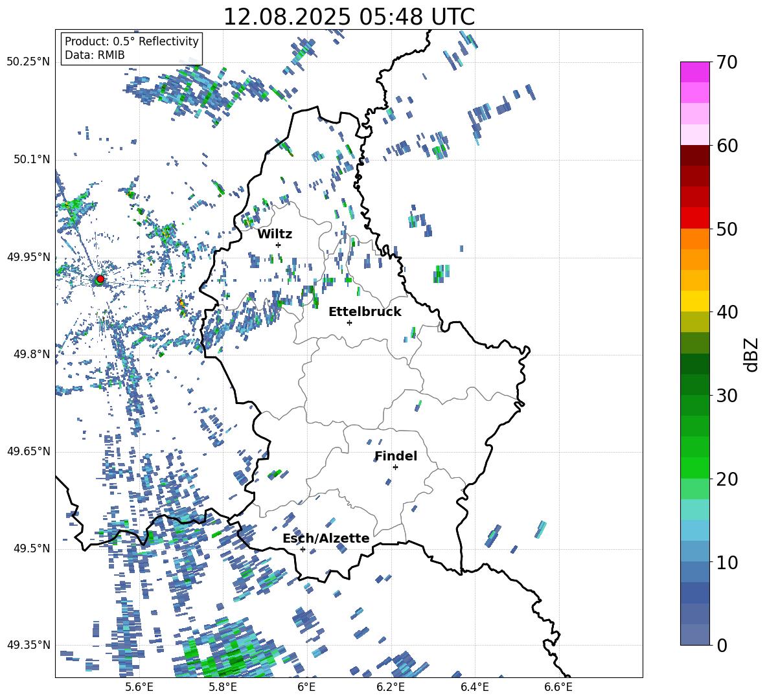Click the 6.2°E longitude label
Viewport: 767px width, 700px height.
(391, 687)
